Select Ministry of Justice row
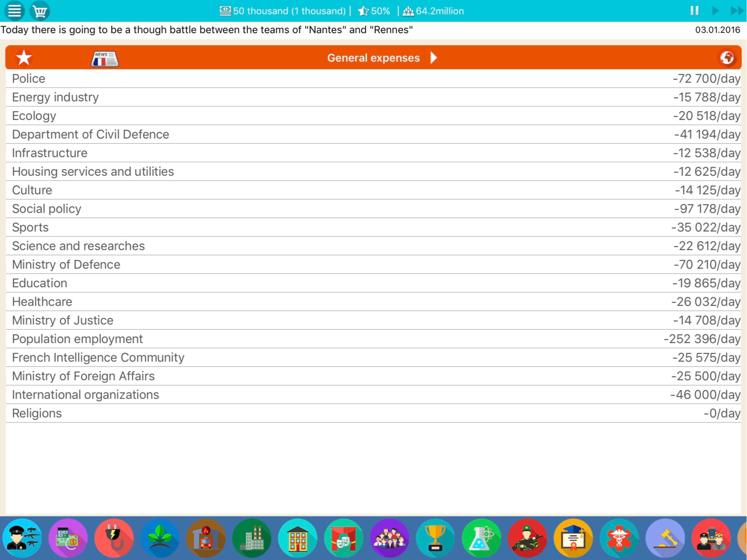Viewport: 747px width, 560px height. click(373, 320)
